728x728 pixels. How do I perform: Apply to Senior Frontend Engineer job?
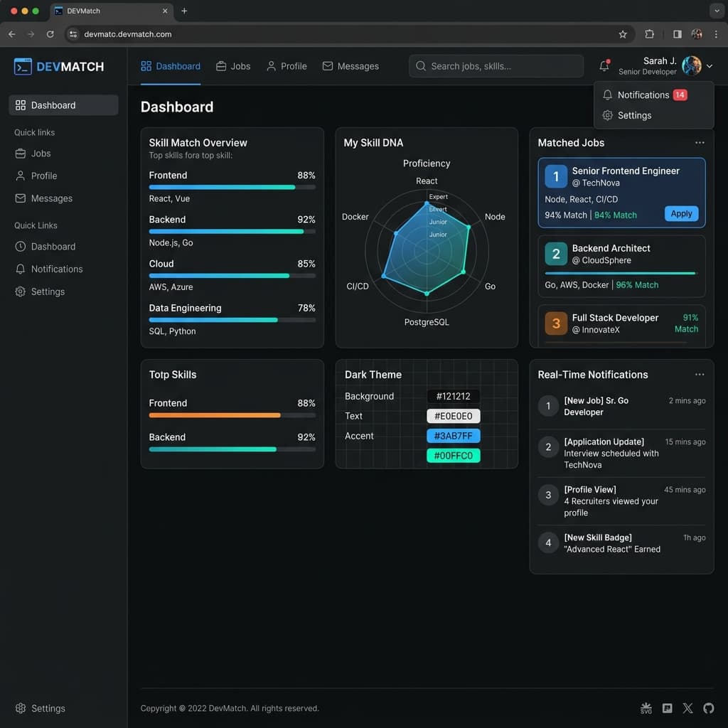tap(681, 213)
